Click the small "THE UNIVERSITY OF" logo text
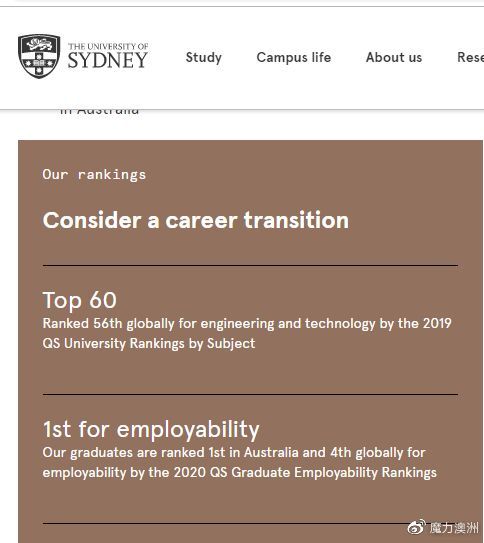Screen dimensions: 484x543 coord(108,46)
